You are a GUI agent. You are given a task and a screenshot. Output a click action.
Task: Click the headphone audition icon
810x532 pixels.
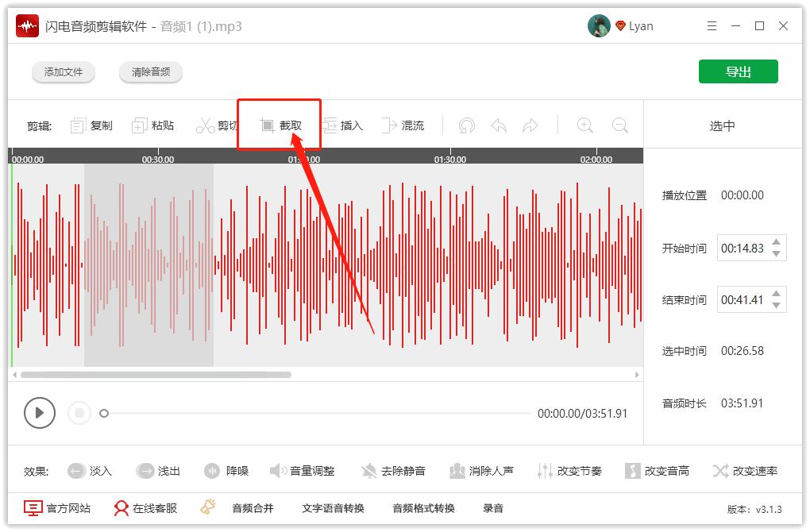pos(466,125)
